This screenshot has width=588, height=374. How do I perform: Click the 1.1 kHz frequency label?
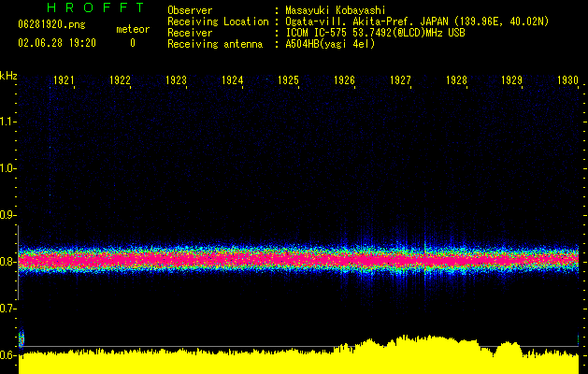click(x=7, y=122)
